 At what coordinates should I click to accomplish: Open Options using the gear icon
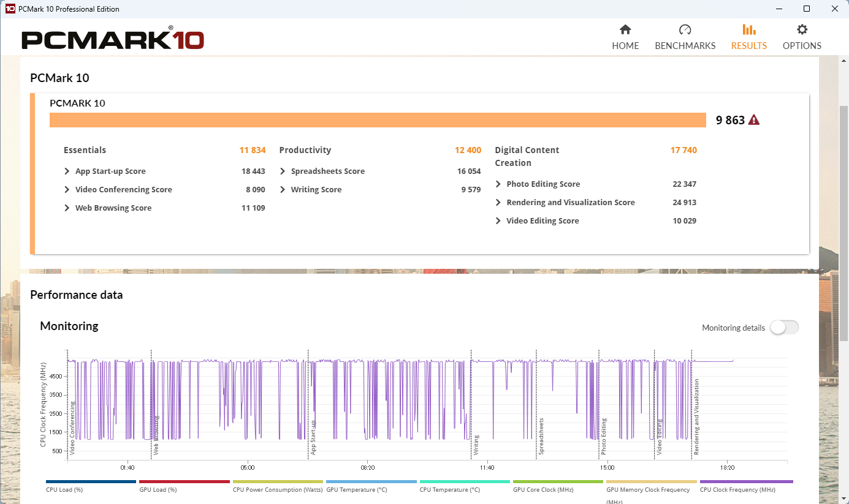(x=802, y=29)
